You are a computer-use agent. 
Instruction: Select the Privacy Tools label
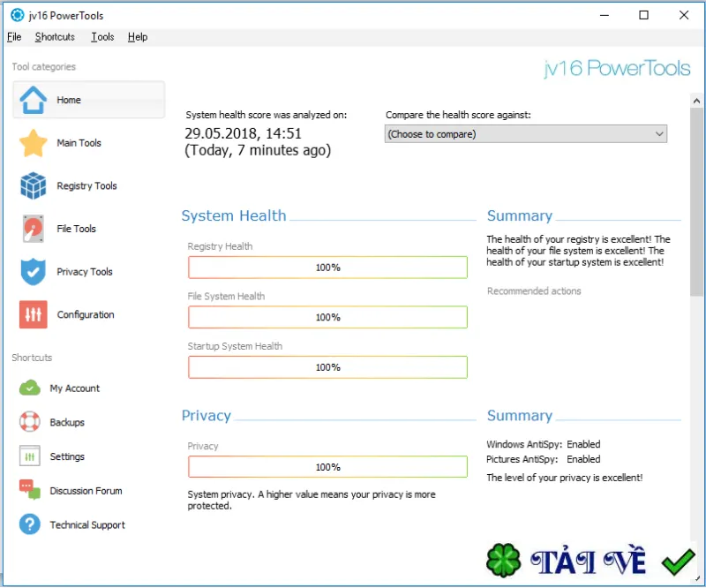85,272
